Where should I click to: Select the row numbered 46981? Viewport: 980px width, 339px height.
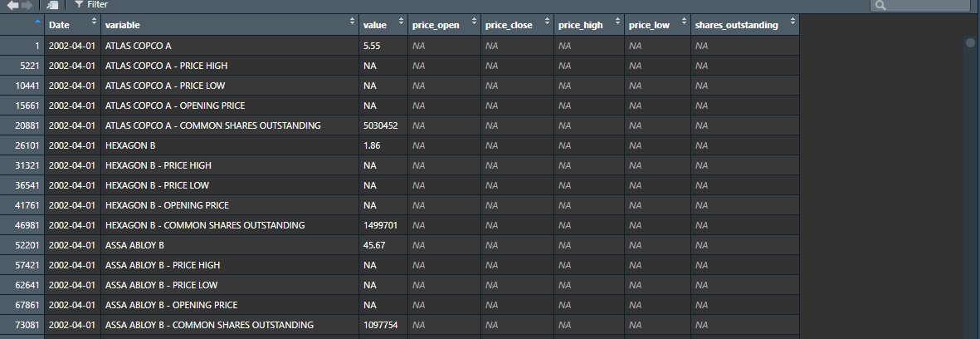pyautogui.click(x=22, y=225)
